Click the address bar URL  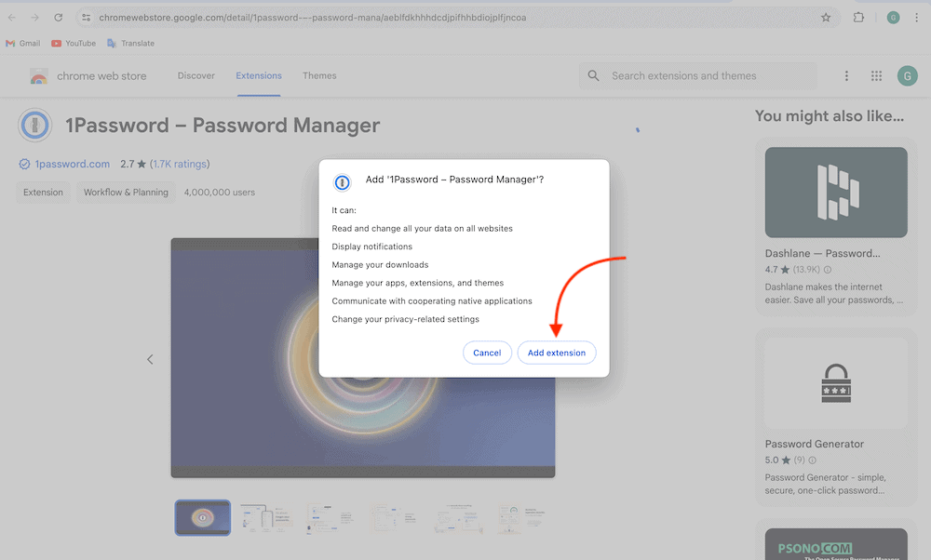coord(312,18)
